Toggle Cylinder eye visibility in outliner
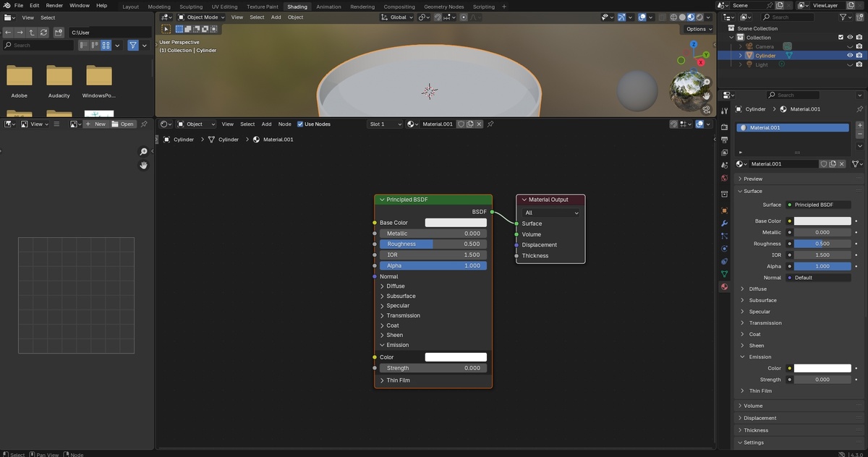Image resolution: width=868 pixels, height=457 pixels. [x=850, y=55]
